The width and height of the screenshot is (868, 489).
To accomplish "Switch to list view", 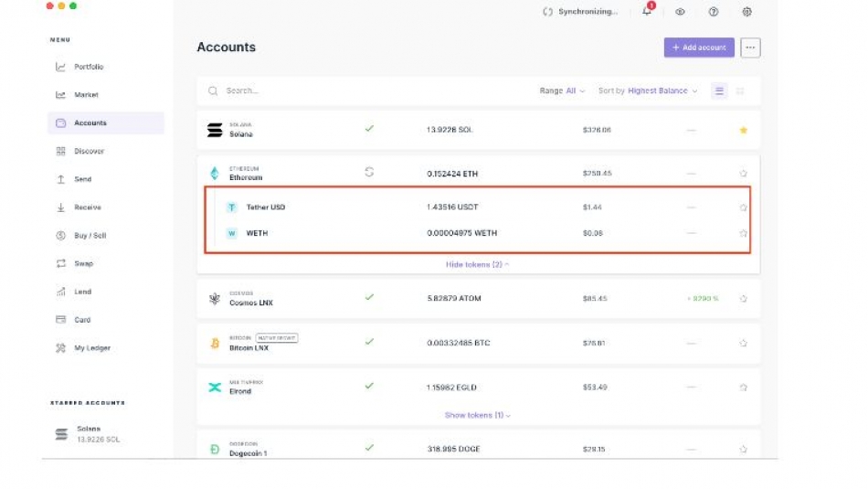I will tap(719, 90).
